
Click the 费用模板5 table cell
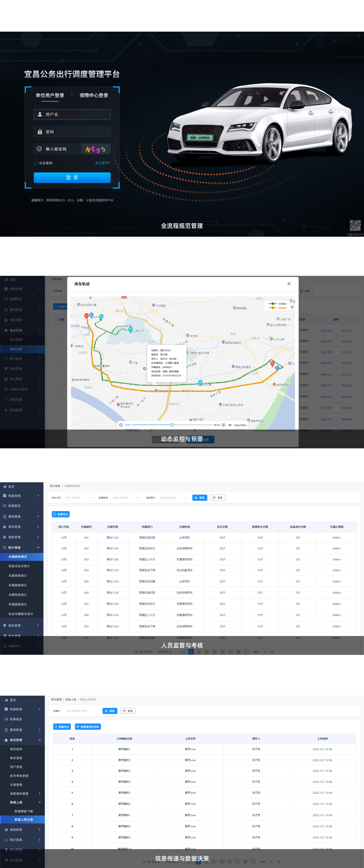point(124,793)
